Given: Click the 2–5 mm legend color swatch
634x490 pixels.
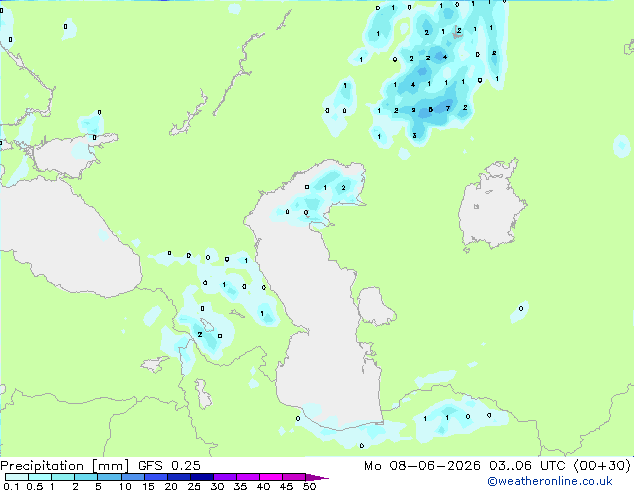Looking at the screenshot, I should (x=86, y=477).
